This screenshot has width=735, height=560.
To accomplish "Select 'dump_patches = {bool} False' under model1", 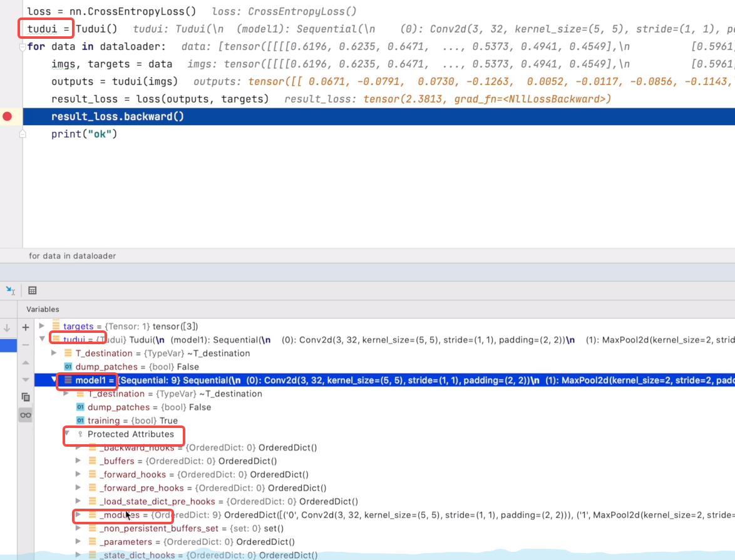I will click(384, 407).
